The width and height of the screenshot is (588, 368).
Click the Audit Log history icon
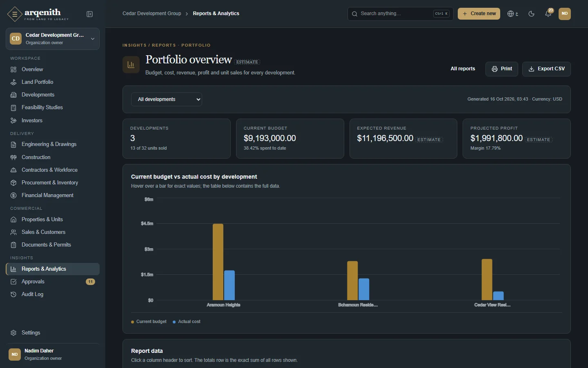(x=13, y=294)
